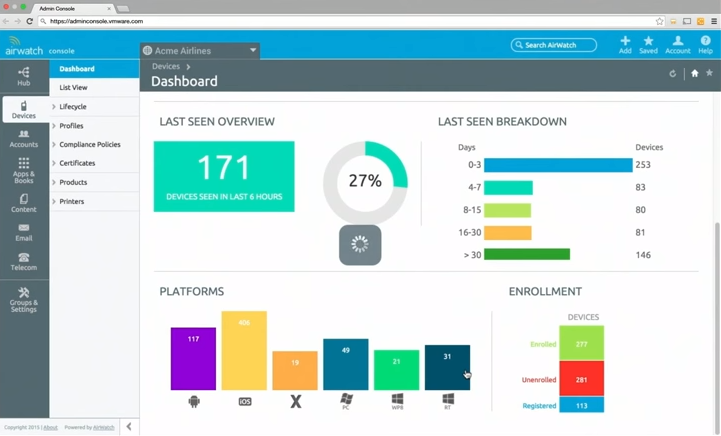
Task: Click the 8-15 days light green bar
Action: point(508,210)
